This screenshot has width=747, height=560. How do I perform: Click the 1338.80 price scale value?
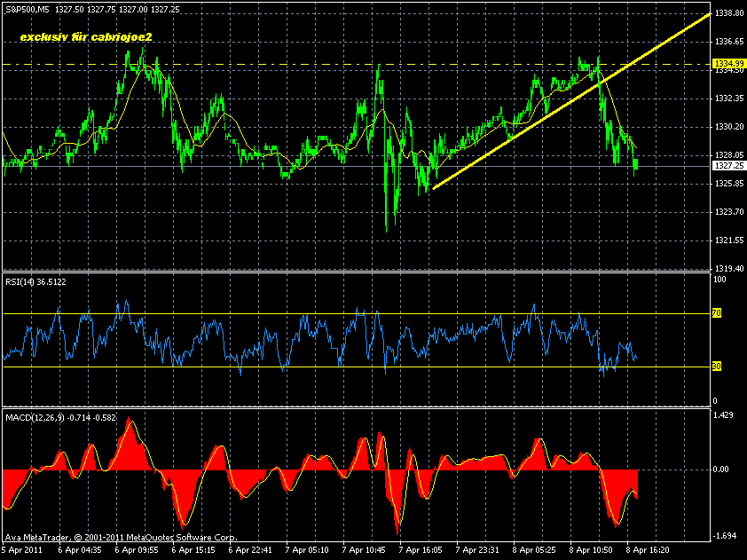[x=729, y=13]
